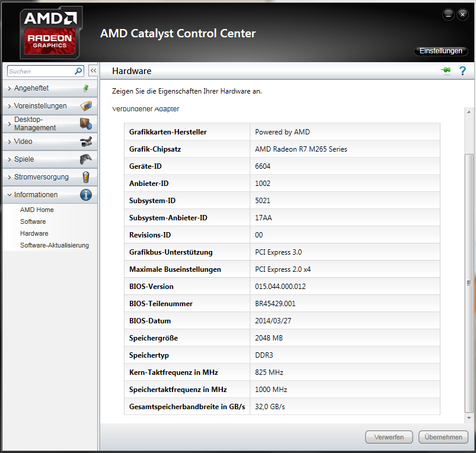
Task: Click the Voreinstellungen box icon
Action: [x=86, y=106]
